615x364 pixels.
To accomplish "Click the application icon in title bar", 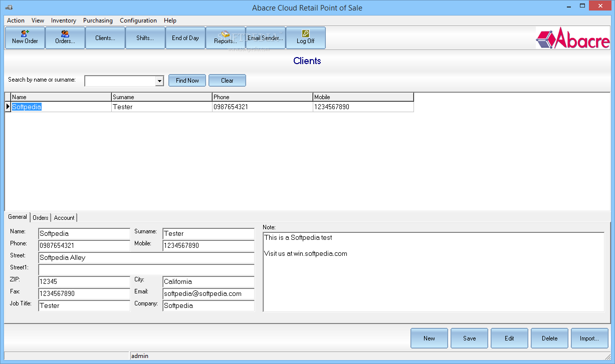I will click(x=9, y=8).
